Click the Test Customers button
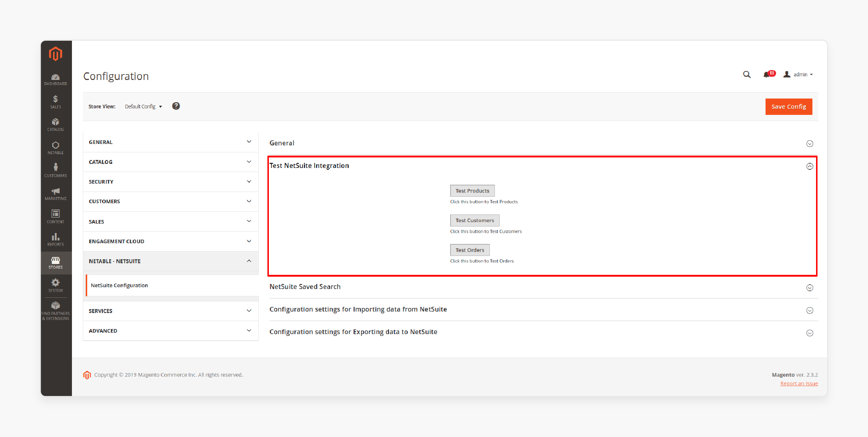The height and width of the screenshot is (437, 868). (475, 220)
